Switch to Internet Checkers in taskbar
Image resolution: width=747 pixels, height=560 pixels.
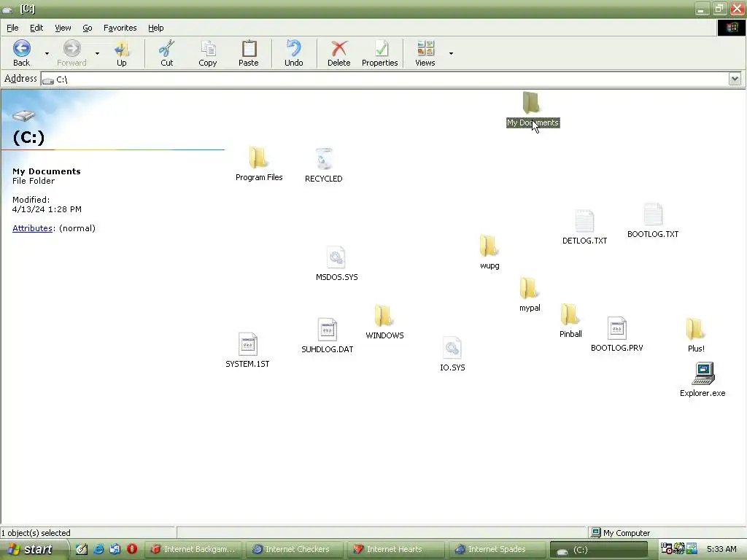[295, 549]
